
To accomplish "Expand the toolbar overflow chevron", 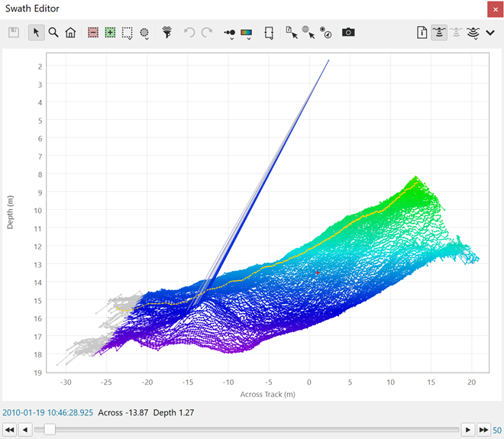I will click(x=491, y=33).
